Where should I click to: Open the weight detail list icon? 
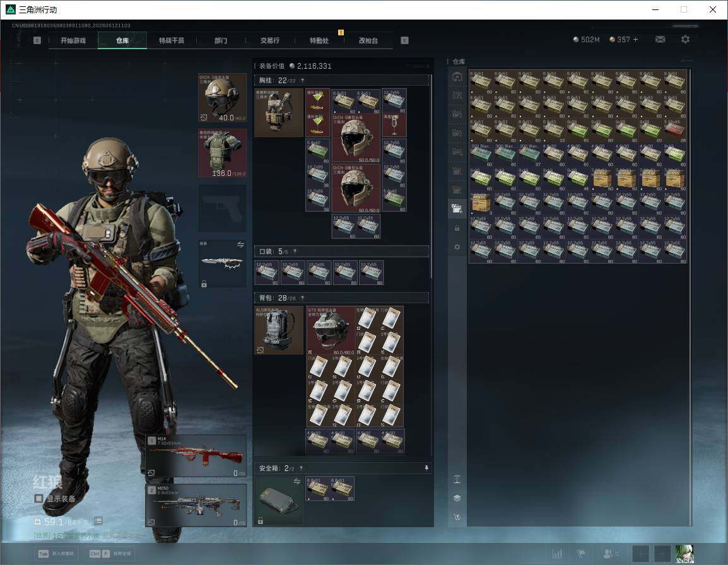(98, 521)
